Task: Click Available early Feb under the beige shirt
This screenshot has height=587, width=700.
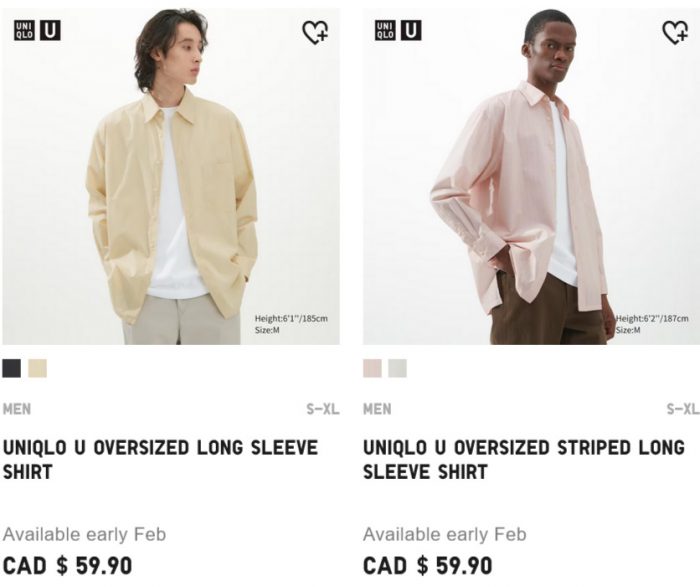Action: (x=84, y=534)
